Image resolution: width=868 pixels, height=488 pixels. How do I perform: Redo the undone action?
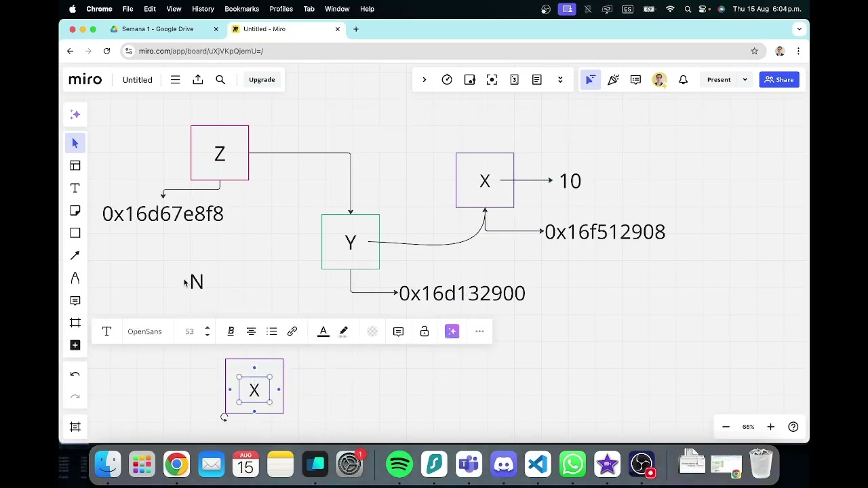(75, 396)
